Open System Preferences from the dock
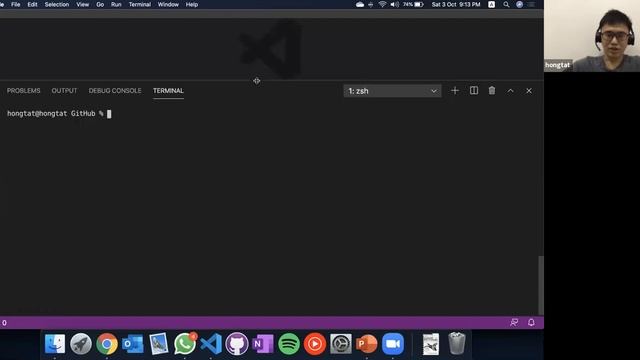The image size is (640, 360). (341, 344)
